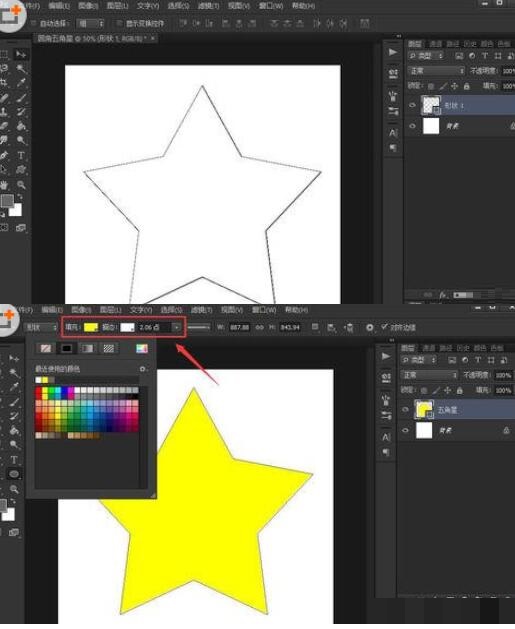Choose the pattern fill type icon
Viewport: 515px width, 629px height.
coord(108,348)
